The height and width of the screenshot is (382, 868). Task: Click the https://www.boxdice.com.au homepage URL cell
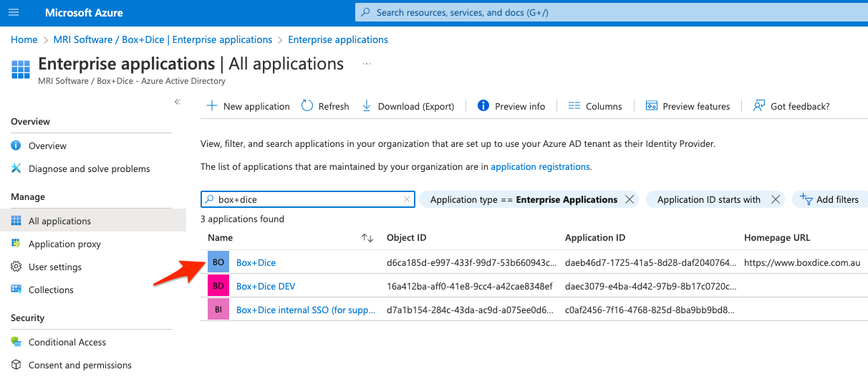802,262
